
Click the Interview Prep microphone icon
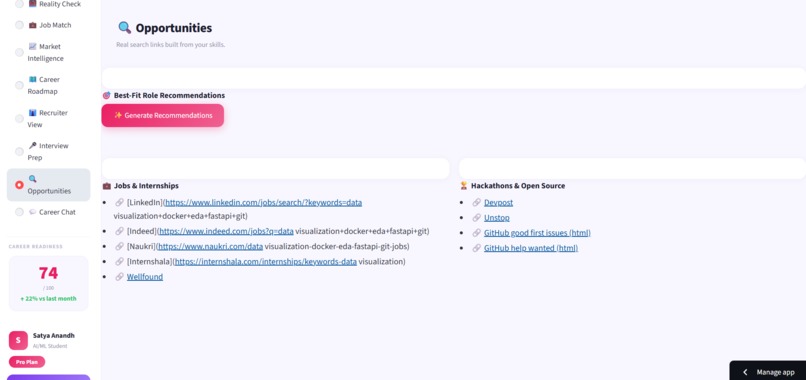tap(32, 146)
